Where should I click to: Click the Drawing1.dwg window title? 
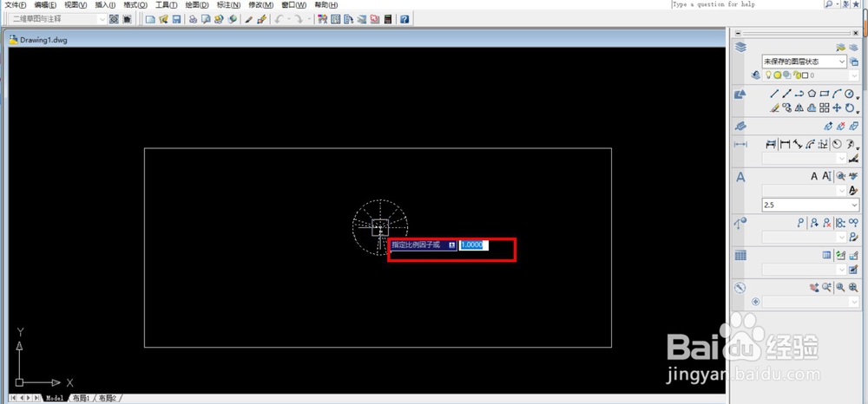pyautogui.click(x=43, y=40)
